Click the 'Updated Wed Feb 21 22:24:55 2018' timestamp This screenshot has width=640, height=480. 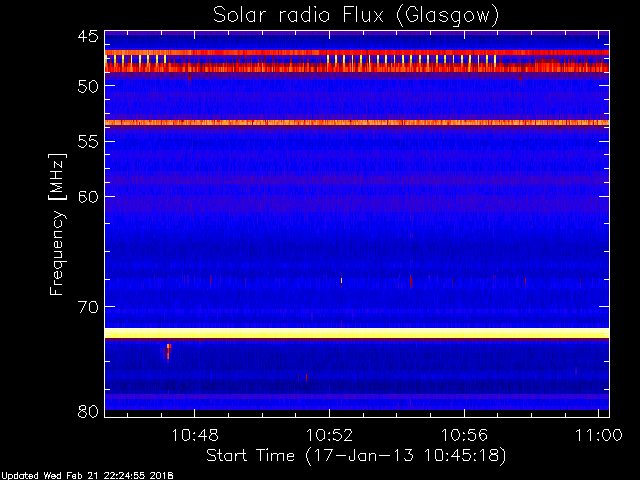(87, 476)
